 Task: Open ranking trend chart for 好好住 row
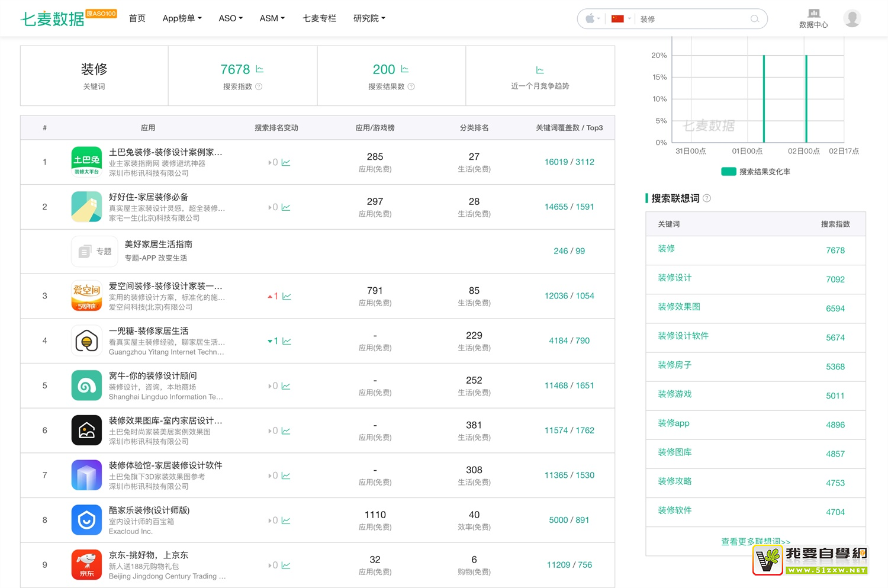point(286,207)
